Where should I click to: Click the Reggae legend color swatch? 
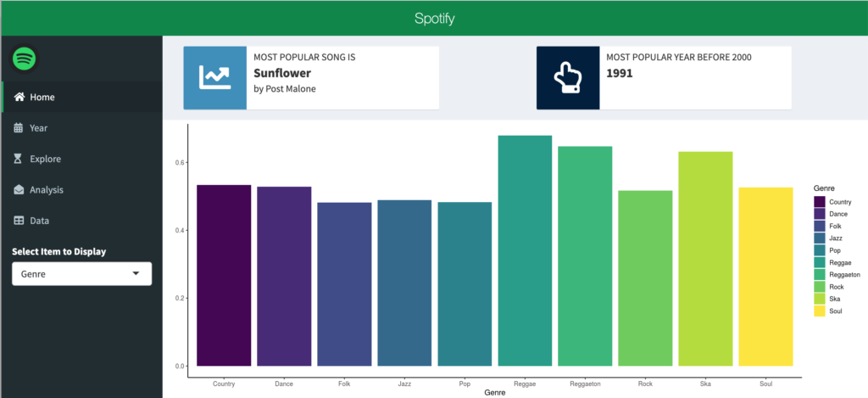click(x=820, y=262)
